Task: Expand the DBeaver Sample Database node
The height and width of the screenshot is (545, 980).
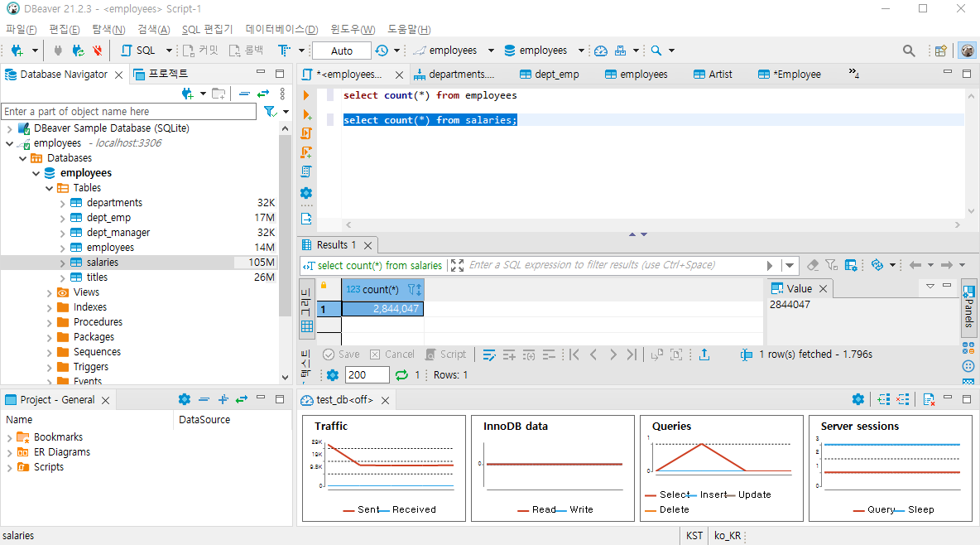Action: coord(9,128)
